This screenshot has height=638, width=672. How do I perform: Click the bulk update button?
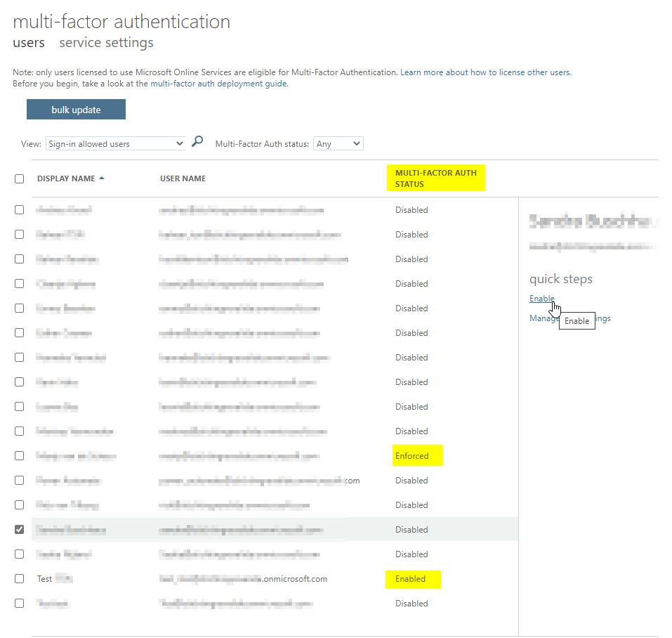76,110
